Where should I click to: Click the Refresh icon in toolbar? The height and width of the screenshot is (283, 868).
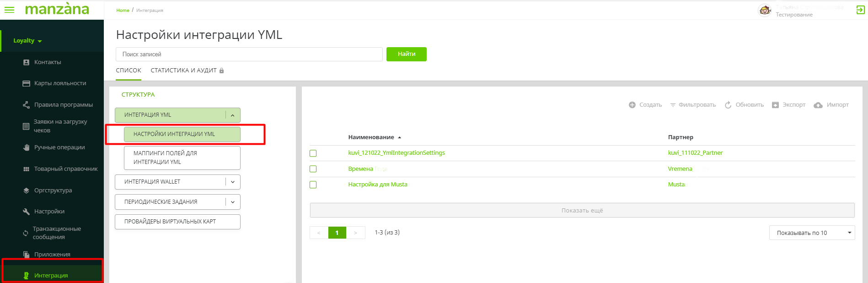728,105
